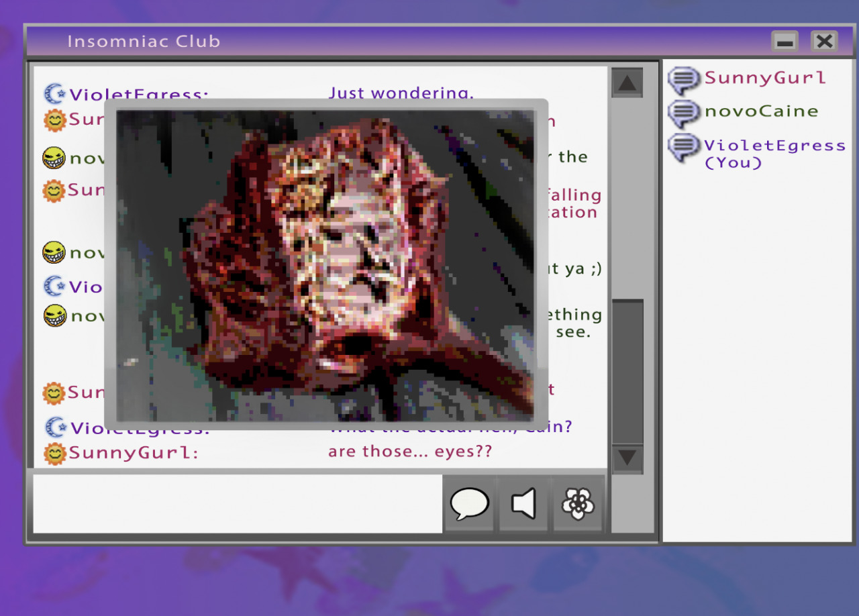859x616 pixels.
Task: Focus the chat message input box
Action: [238, 504]
